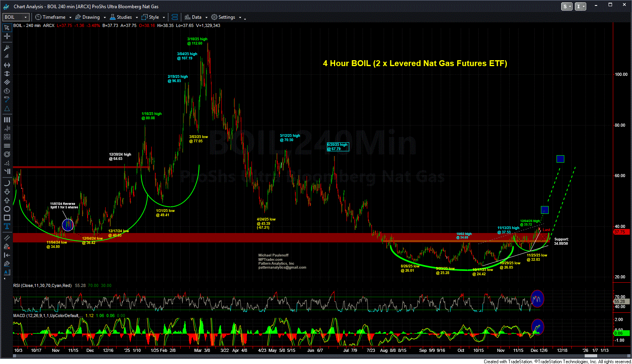Choose the Rectangle drawing tool

point(7,218)
